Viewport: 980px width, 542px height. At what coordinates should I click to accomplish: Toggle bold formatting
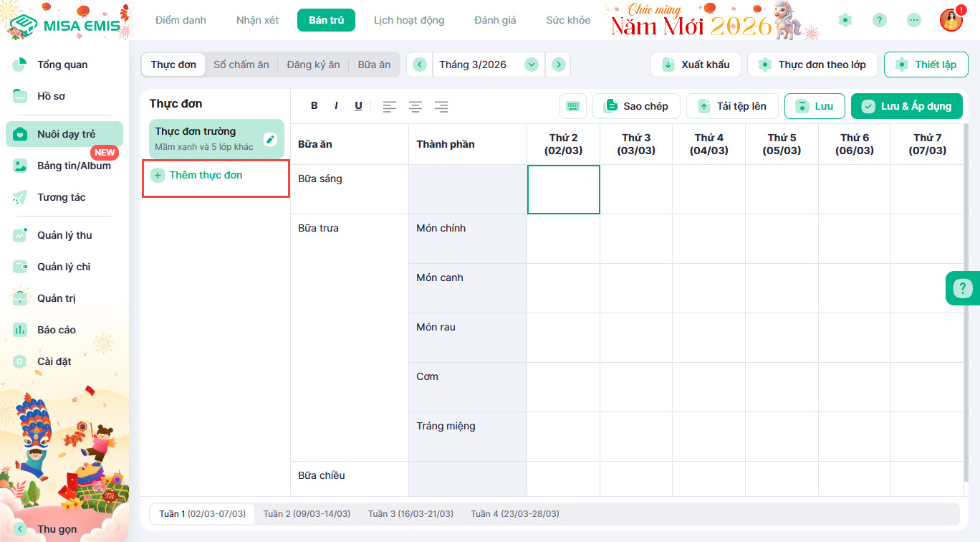pyautogui.click(x=314, y=106)
